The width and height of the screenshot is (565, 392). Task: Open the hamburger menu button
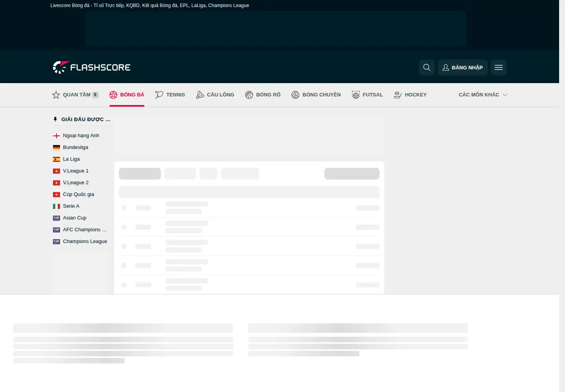point(499,67)
